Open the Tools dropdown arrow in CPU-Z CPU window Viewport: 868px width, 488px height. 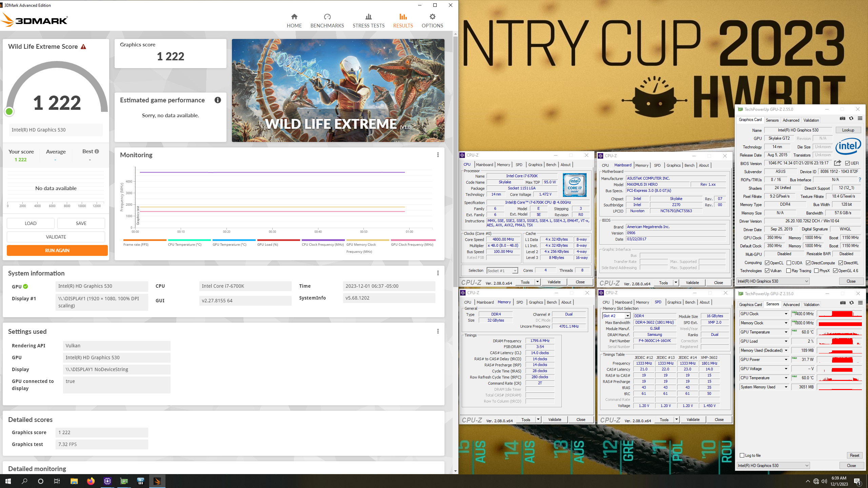click(x=537, y=282)
